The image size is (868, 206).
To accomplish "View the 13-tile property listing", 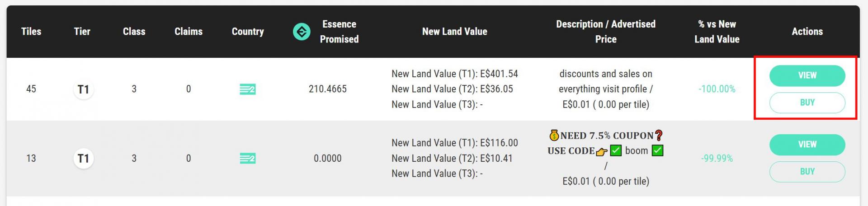I will 807,145.
